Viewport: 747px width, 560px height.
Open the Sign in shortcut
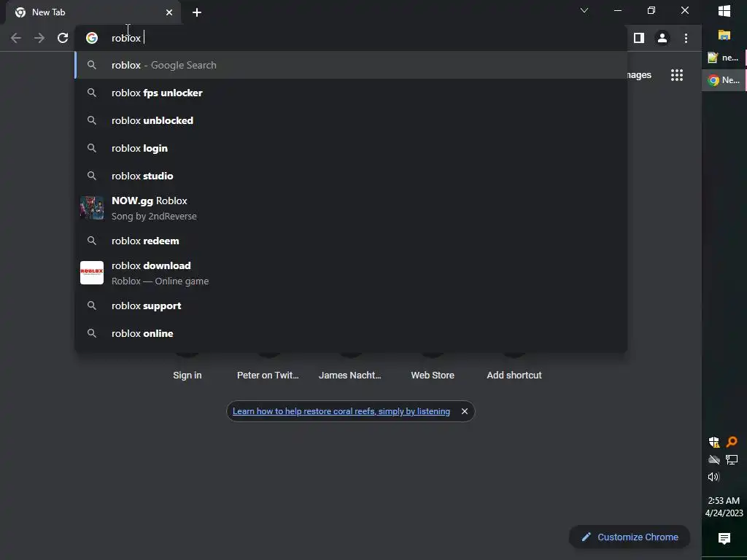[x=187, y=375]
